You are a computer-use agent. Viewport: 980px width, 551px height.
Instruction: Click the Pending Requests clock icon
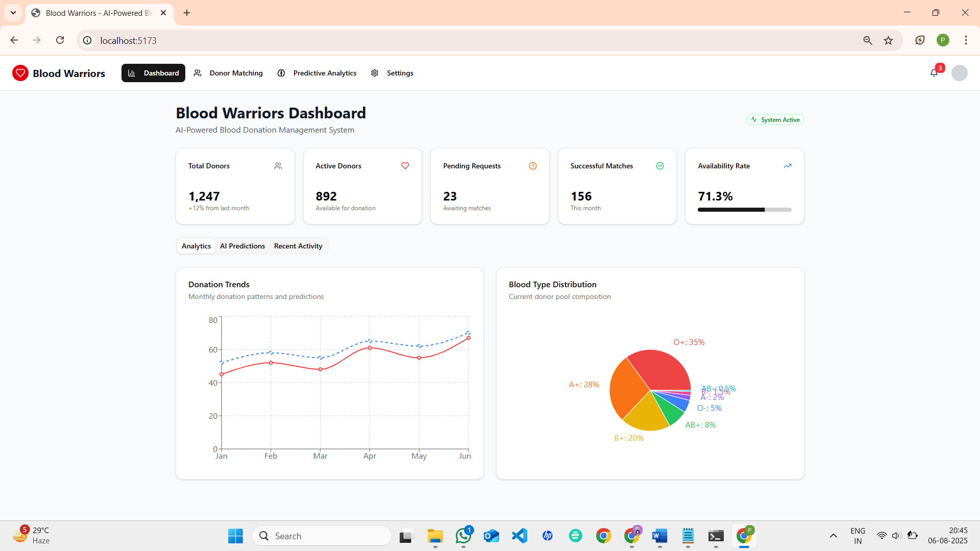[533, 166]
